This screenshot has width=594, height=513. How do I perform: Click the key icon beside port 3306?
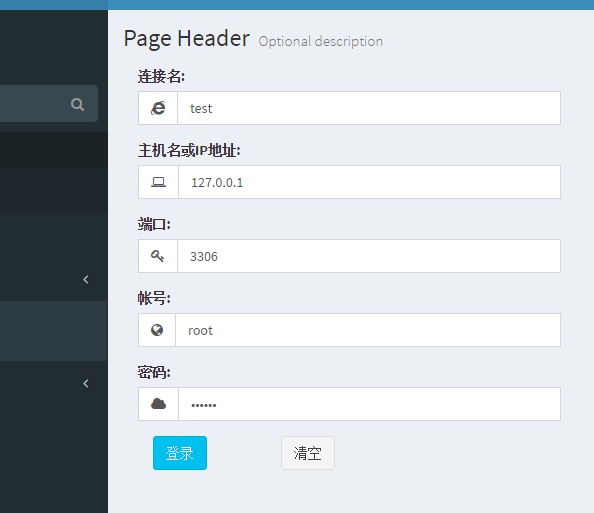[x=158, y=256]
